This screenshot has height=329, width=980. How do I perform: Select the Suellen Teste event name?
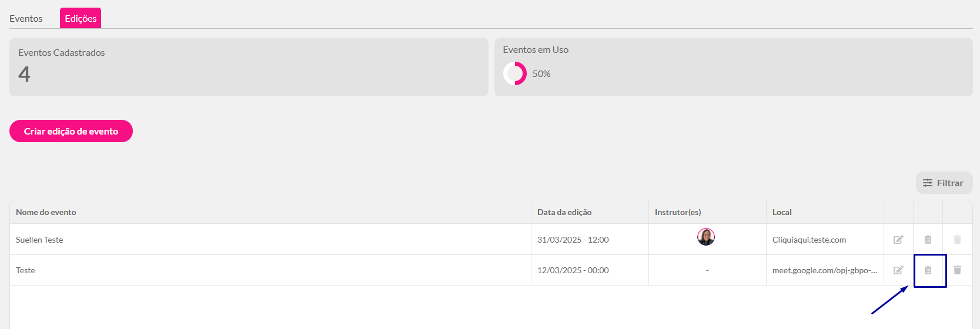tap(39, 240)
